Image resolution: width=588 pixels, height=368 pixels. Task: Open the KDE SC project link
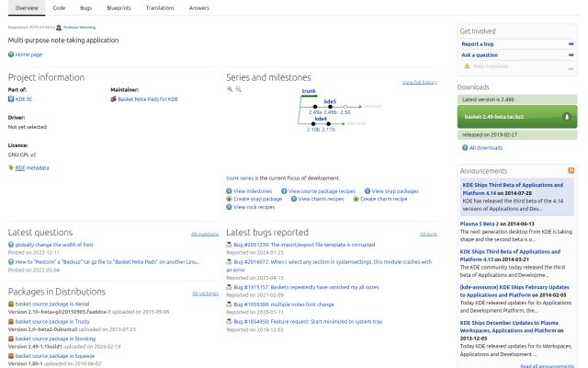point(24,99)
